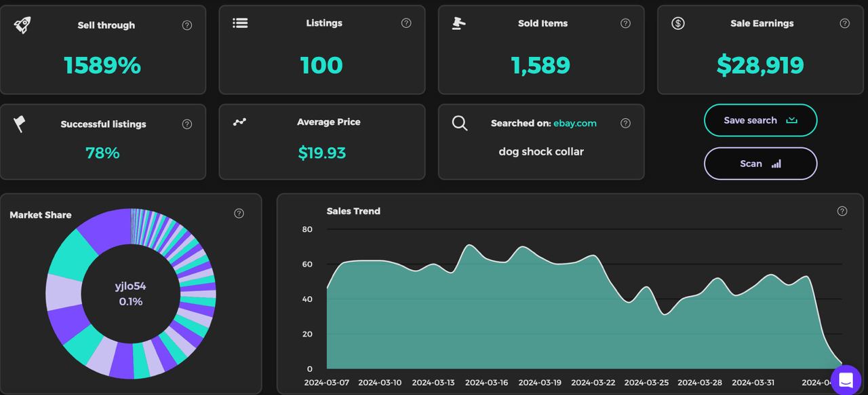The image size is (868, 395).
Task: Click the gavel icon on Sold Items card
Action: pos(459,23)
